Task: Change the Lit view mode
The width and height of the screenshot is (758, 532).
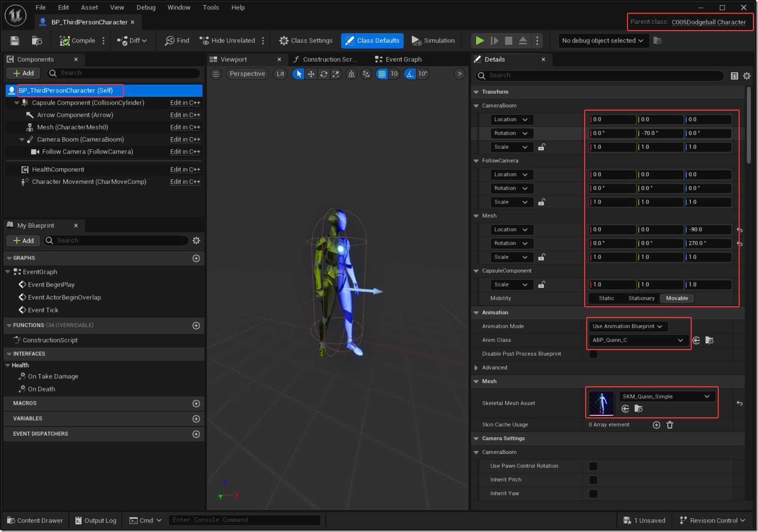Action: coord(280,74)
